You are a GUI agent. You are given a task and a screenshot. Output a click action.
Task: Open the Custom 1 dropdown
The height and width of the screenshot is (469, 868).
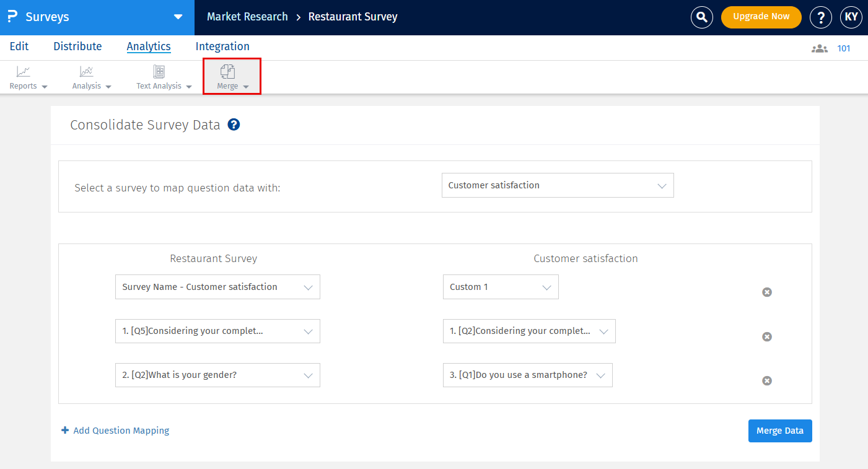coord(500,286)
